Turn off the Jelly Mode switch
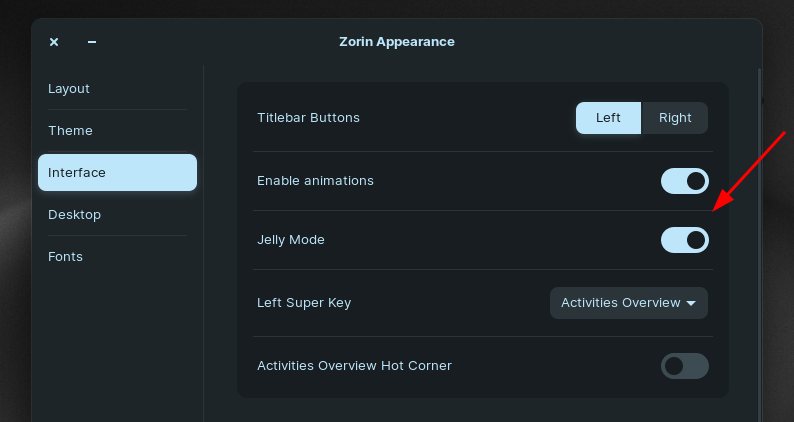Image resolution: width=794 pixels, height=422 pixels. [x=685, y=240]
